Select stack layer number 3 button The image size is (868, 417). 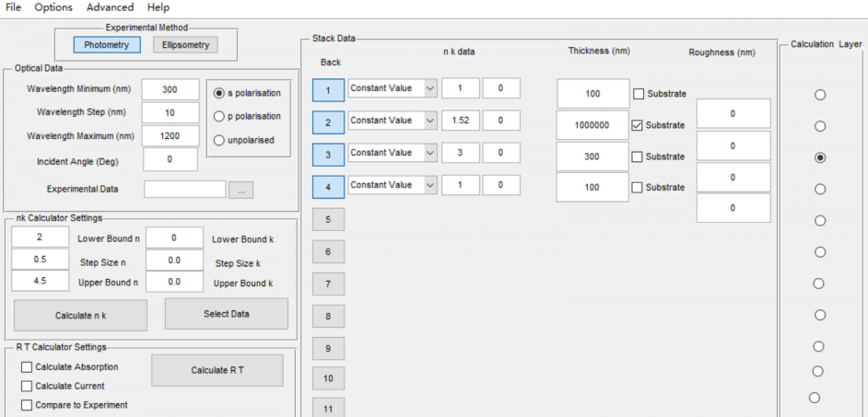pyautogui.click(x=327, y=154)
